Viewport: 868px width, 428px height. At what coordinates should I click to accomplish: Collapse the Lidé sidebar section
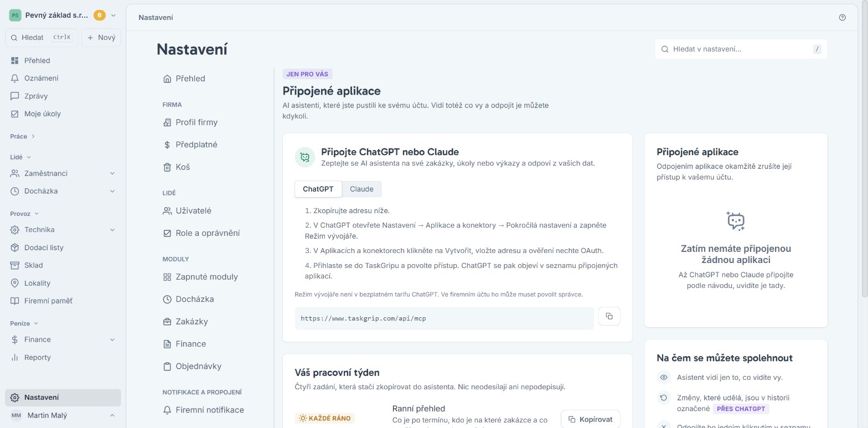pos(20,157)
